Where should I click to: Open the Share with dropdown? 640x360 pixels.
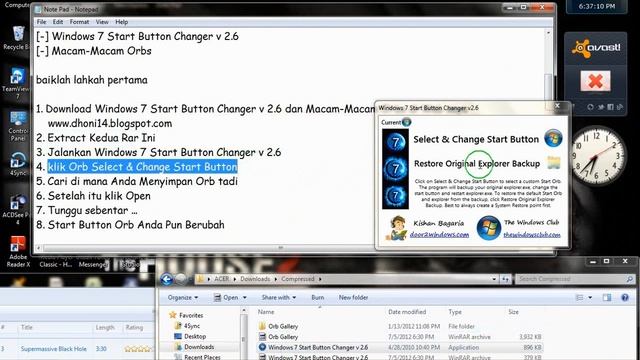click(279, 298)
